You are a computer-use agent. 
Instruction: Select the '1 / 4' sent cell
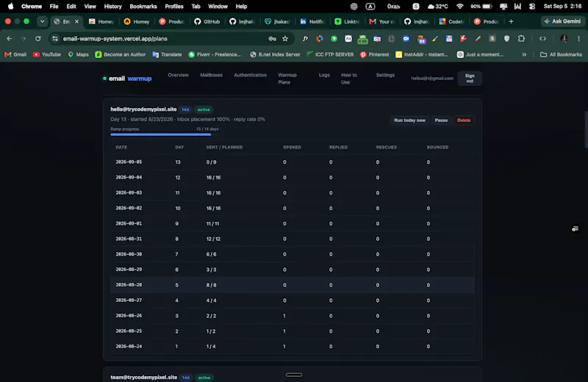(x=211, y=347)
